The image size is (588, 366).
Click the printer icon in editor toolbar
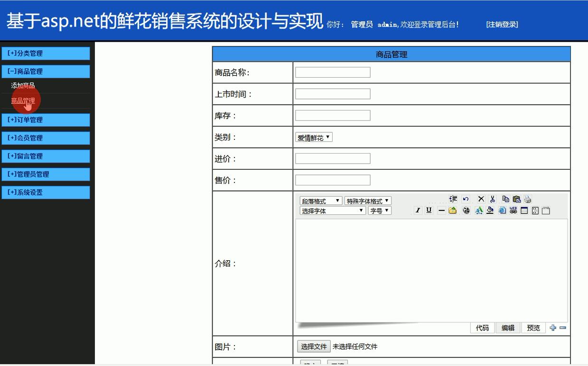click(528, 199)
